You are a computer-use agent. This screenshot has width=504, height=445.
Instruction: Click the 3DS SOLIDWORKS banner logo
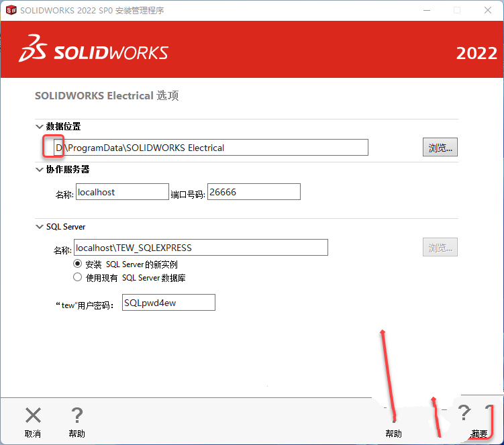pyautogui.click(x=93, y=49)
